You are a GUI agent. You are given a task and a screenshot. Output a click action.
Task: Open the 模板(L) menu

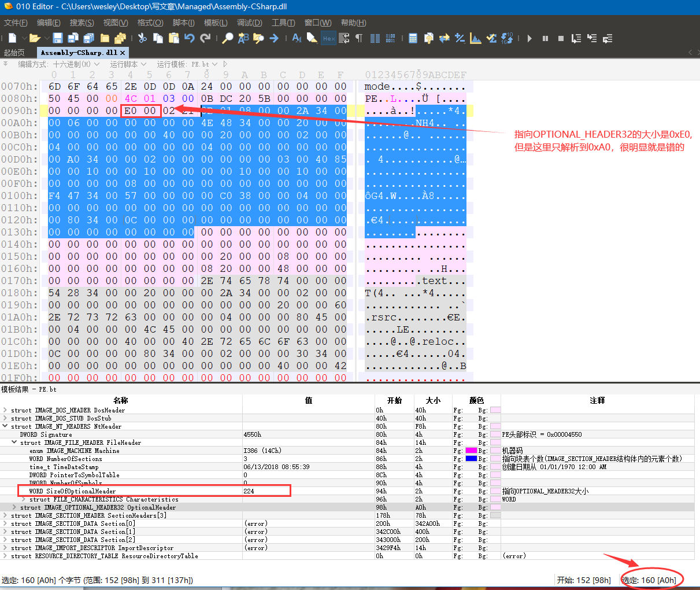pyautogui.click(x=216, y=23)
